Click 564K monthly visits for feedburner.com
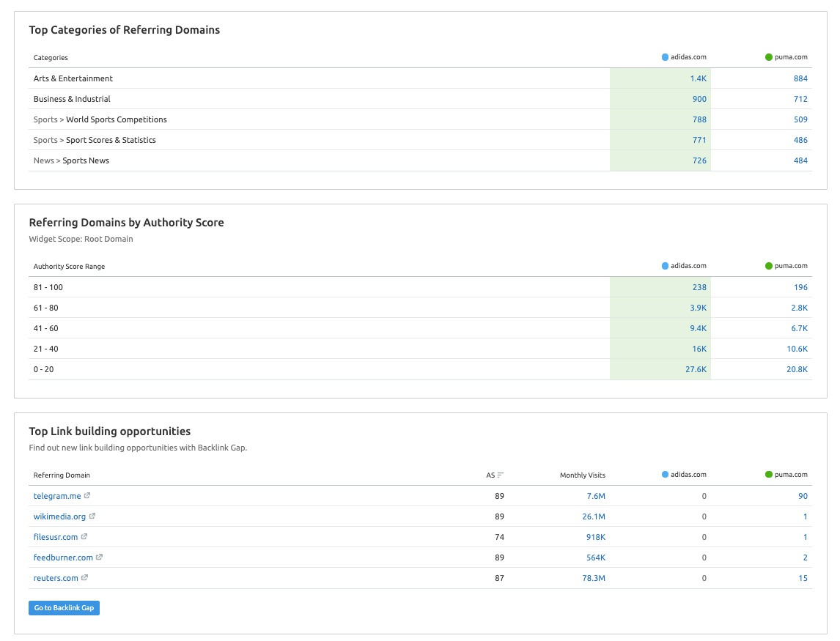 click(x=596, y=557)
